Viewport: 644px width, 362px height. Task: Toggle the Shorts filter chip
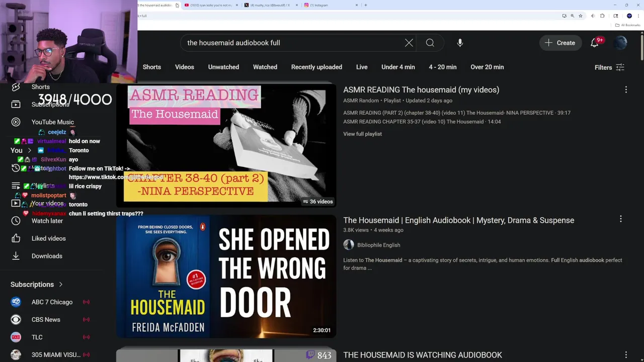152,67
